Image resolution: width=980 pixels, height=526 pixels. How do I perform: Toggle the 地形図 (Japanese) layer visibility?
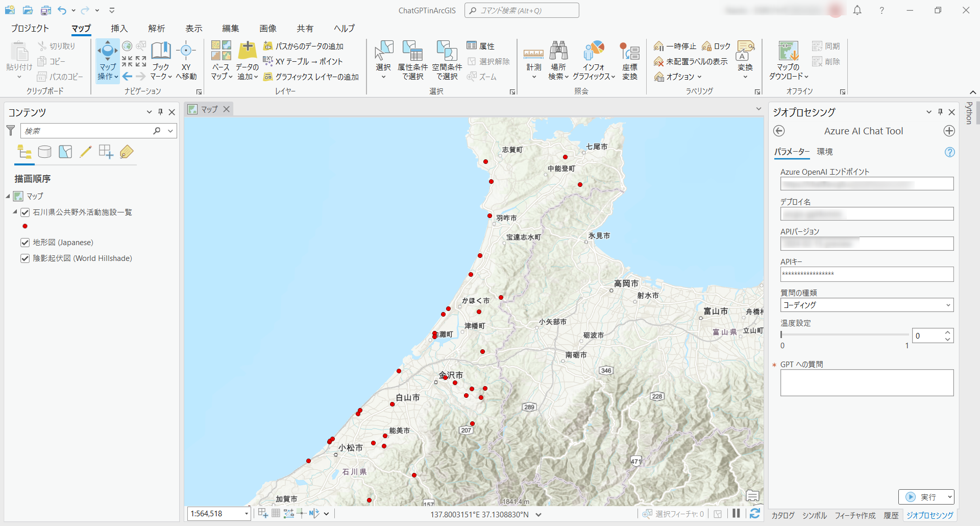point(25,243)
